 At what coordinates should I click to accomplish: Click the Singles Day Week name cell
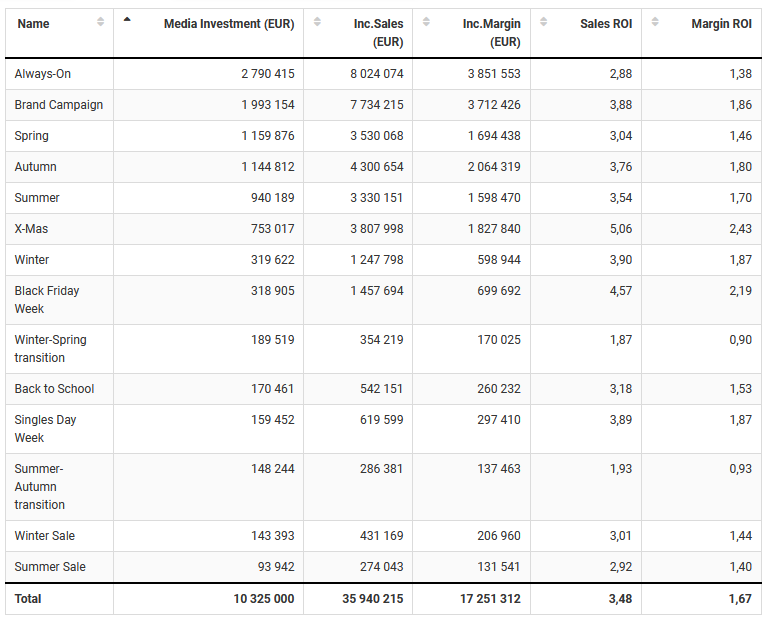46,428
